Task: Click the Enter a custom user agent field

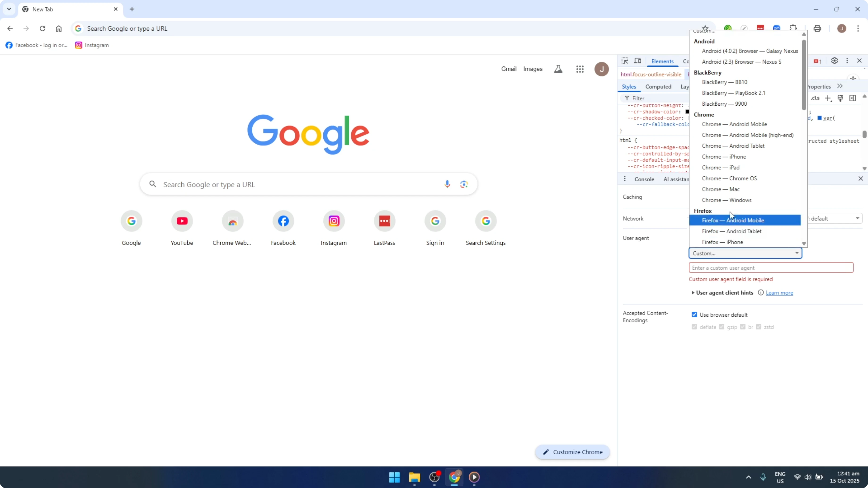Action: [771, 267]
